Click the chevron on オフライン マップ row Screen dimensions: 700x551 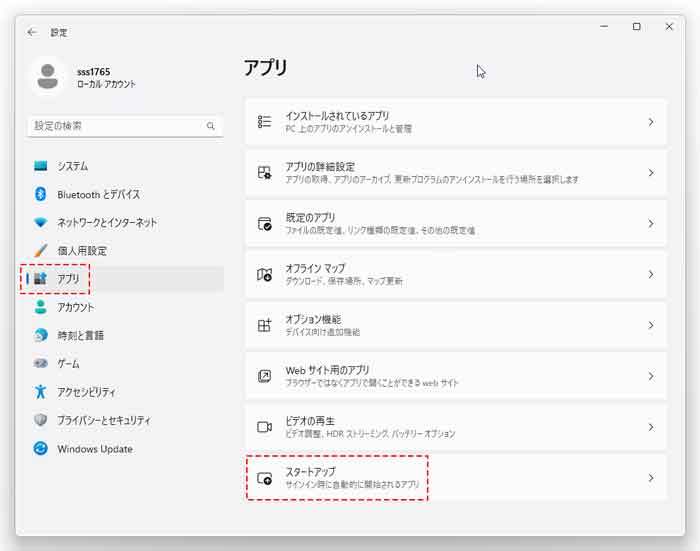click(x=651, y=275)
